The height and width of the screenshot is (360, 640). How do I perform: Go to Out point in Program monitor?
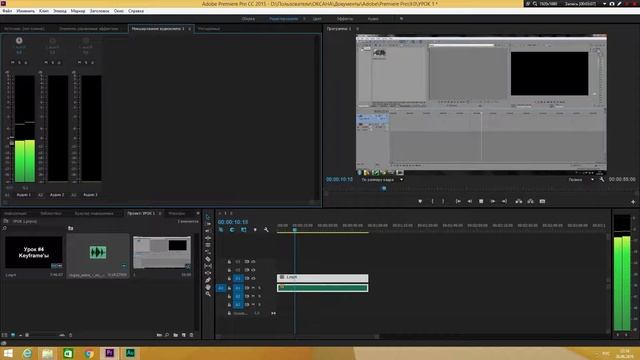(504, 201)
